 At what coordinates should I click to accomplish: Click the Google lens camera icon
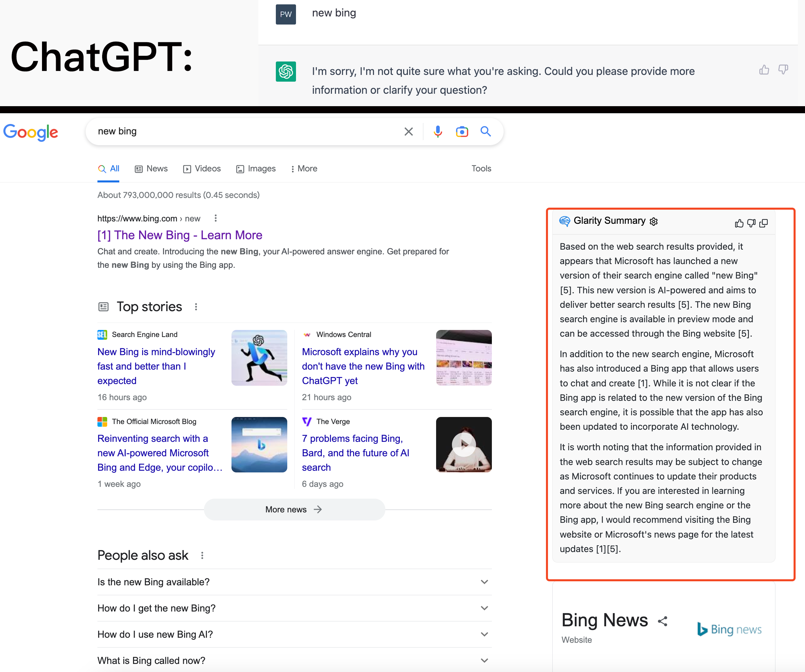[x=461, y=130]
